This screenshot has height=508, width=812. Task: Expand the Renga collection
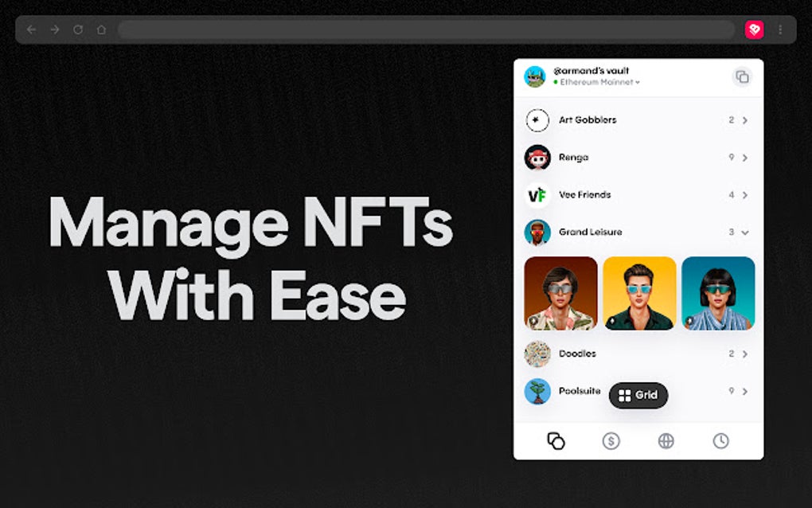pos(744,158)
